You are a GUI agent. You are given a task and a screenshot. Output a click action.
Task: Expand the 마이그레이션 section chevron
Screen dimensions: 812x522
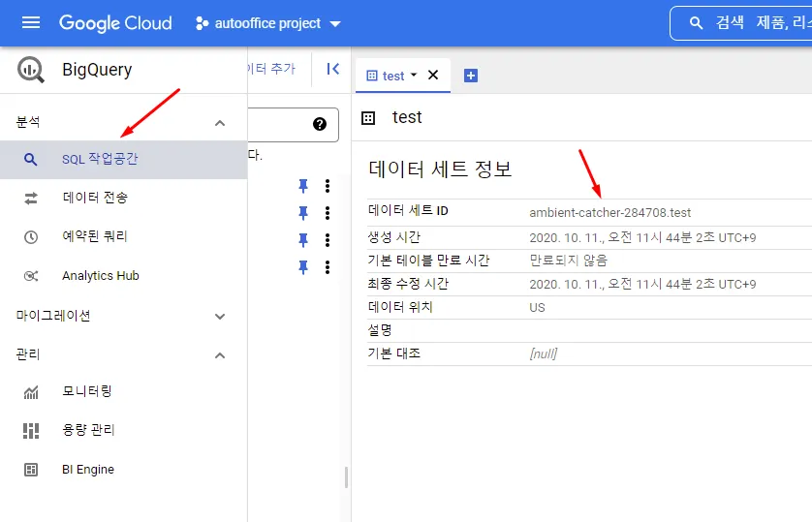pyautogui.click(x=220, y=316)
